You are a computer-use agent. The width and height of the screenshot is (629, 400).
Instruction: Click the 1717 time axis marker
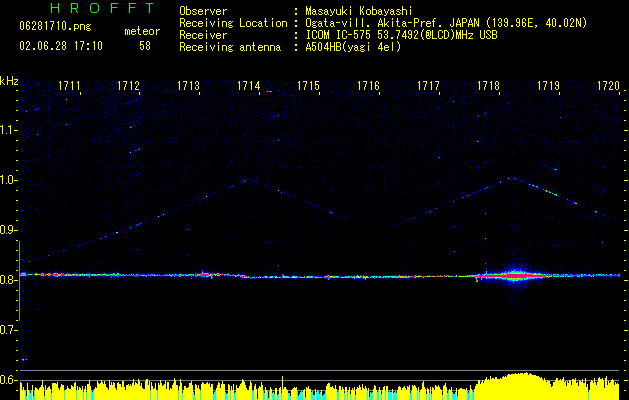coord(428,86)
